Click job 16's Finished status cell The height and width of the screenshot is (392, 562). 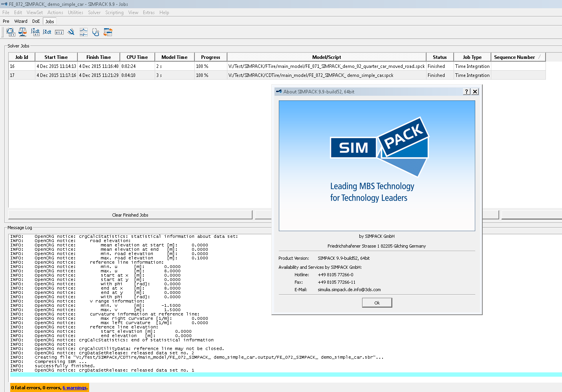440,66
